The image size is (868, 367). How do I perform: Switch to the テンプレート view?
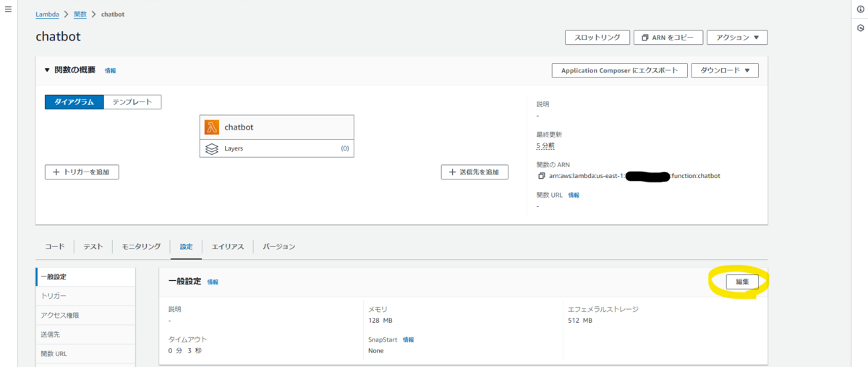tap(132, 102)
